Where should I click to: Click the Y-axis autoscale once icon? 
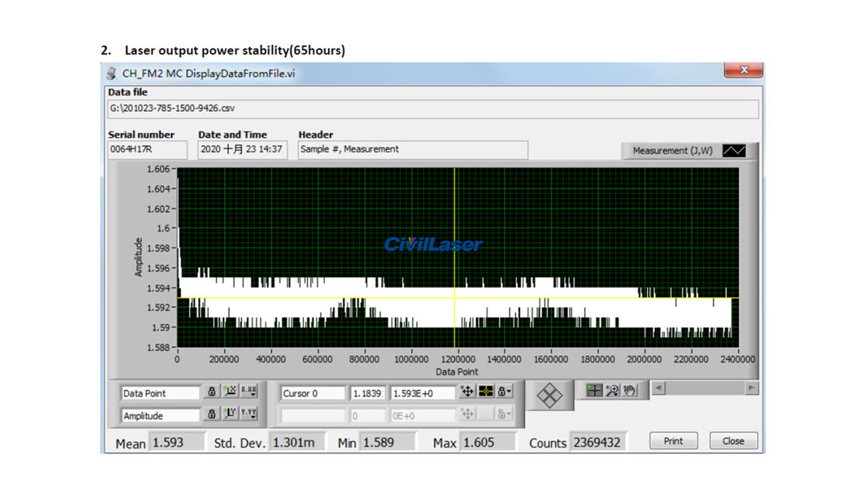pos(229,415)
